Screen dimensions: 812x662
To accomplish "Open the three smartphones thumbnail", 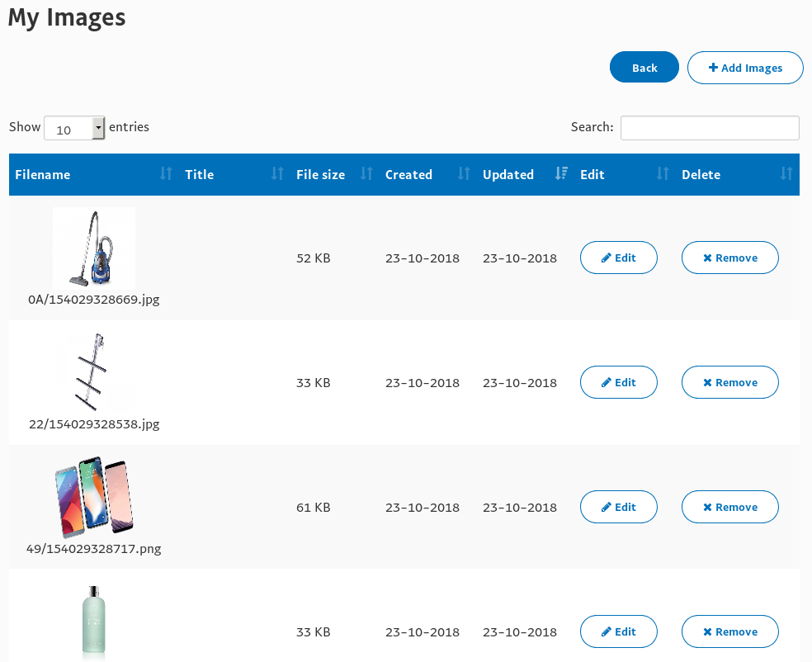I will (x=94, y=497).
